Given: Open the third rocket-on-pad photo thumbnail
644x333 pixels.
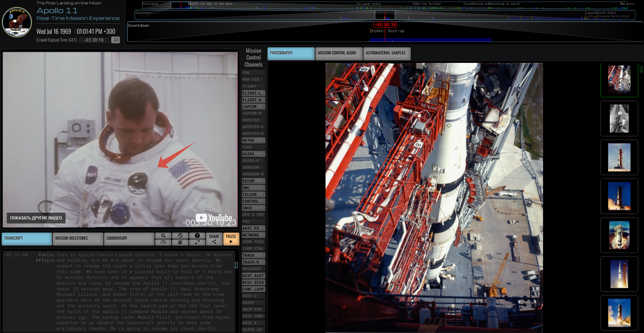Looking at the screenshot, I should [x=619, y=157].
